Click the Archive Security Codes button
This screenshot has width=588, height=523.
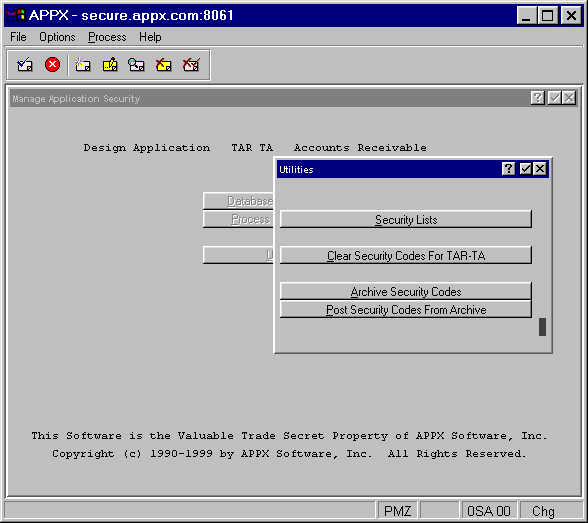406,291
